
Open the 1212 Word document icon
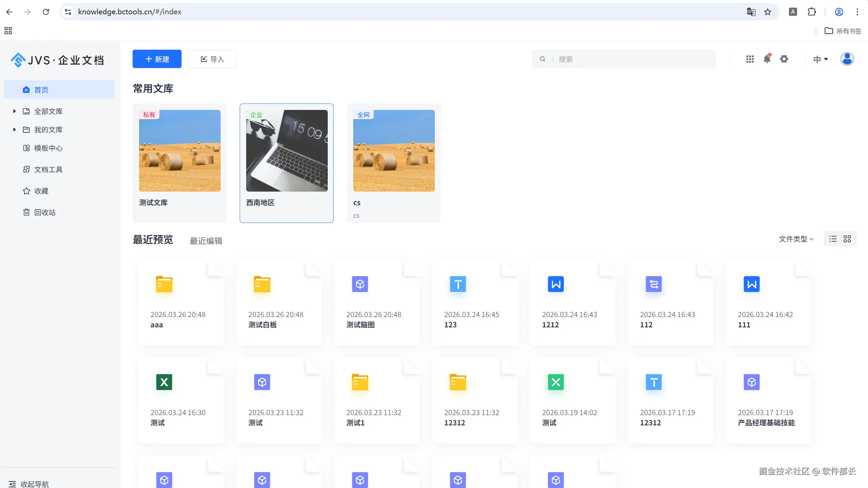point(556,284)
